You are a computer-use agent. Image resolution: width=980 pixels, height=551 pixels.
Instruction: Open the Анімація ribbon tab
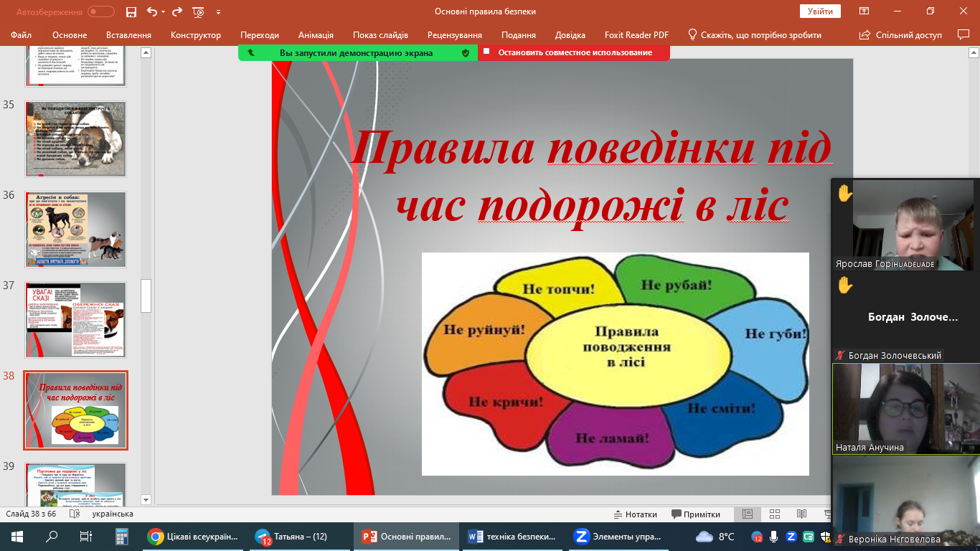click(x=316, y=34)
